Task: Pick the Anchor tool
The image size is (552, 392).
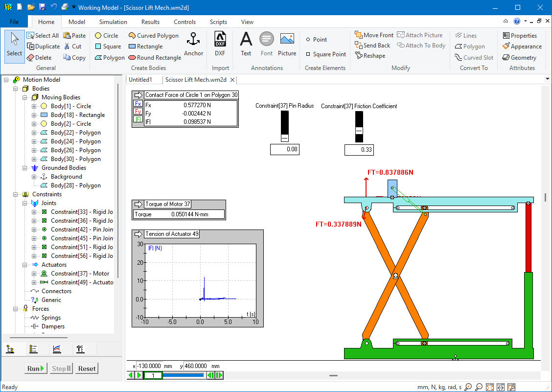Action: tap(193, 44)
